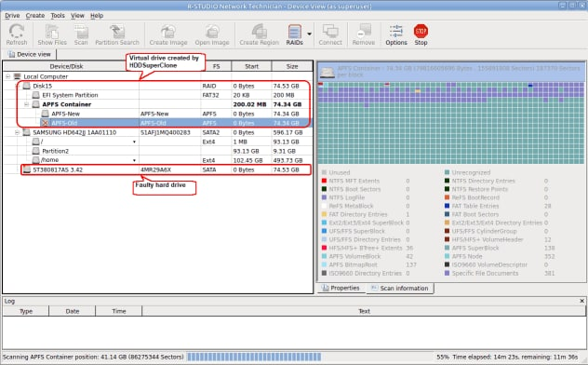Open the Help menu
588x365 pixels.
[97, 16]
